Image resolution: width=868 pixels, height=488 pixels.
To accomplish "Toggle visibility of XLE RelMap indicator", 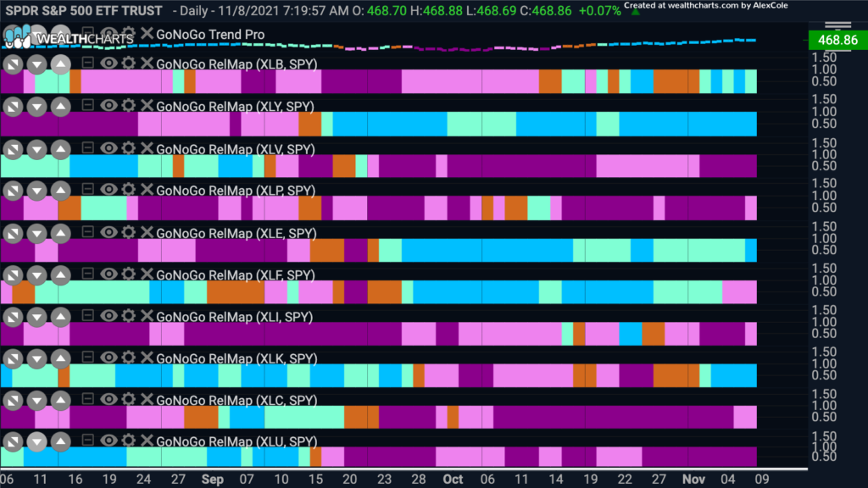I will tap(108, 232).
